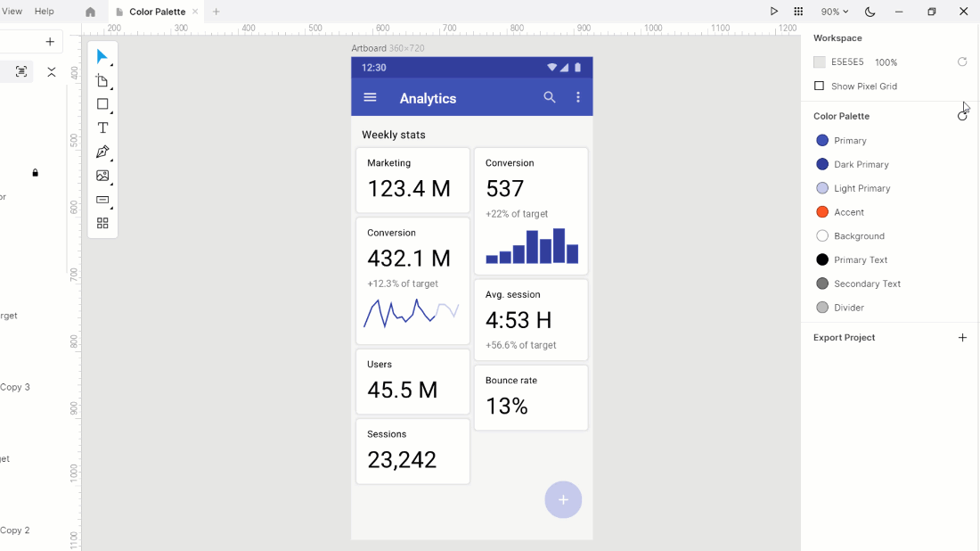Toggle dark mode moon icon
The height and width of the screenshot is (551, 980).
[x=870, y=12]
